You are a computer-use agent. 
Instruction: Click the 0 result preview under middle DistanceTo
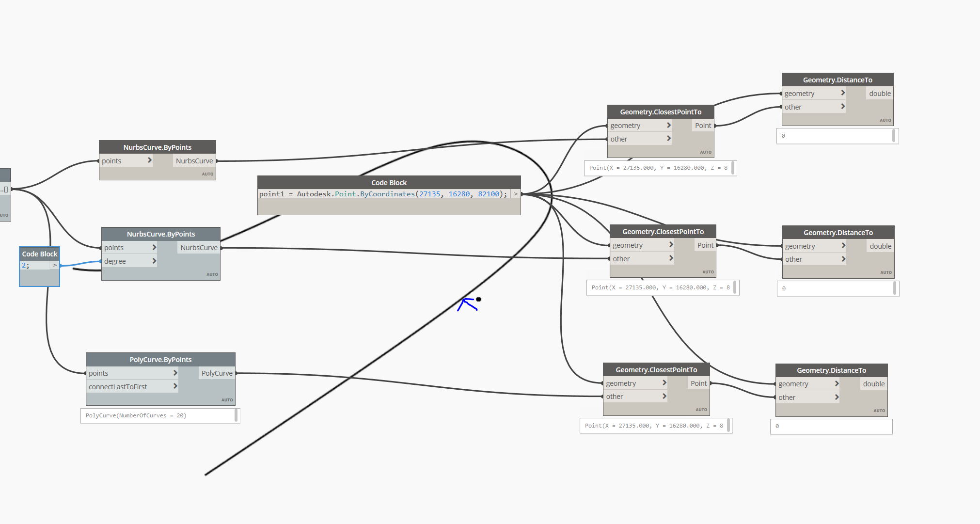tap(838, 289)
